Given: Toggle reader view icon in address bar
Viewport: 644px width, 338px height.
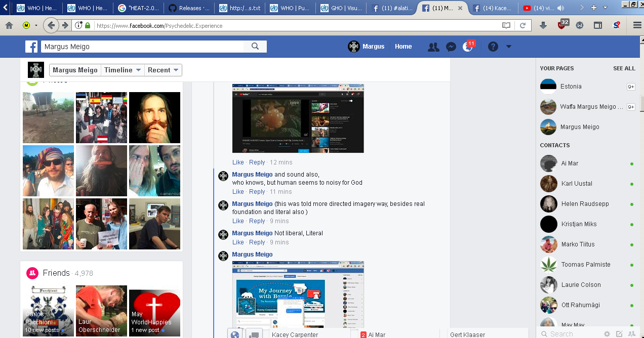Looking at the screenshot, I should [x=506, y=25].
